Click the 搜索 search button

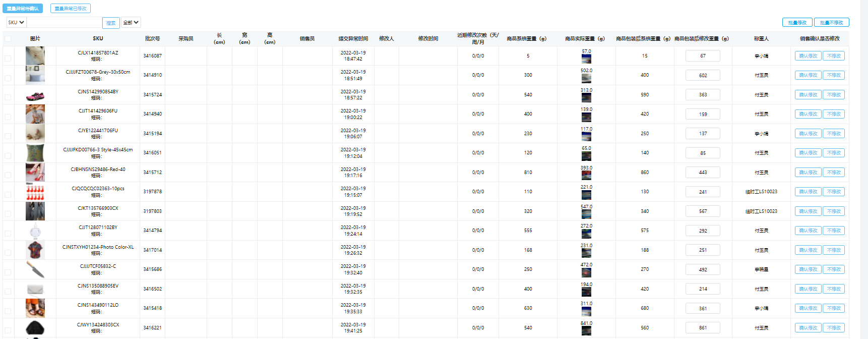coord(111,23)
